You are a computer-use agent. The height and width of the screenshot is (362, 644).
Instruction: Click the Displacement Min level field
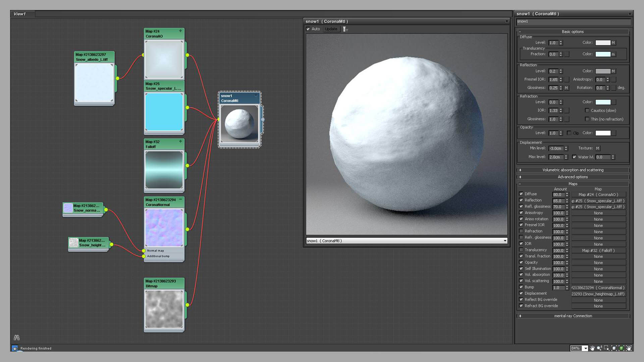click(x=556, y=148)
